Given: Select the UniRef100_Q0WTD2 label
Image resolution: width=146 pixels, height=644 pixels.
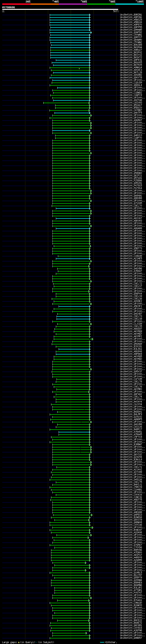Looking at the screenshot, I should [x=131, y=32].
